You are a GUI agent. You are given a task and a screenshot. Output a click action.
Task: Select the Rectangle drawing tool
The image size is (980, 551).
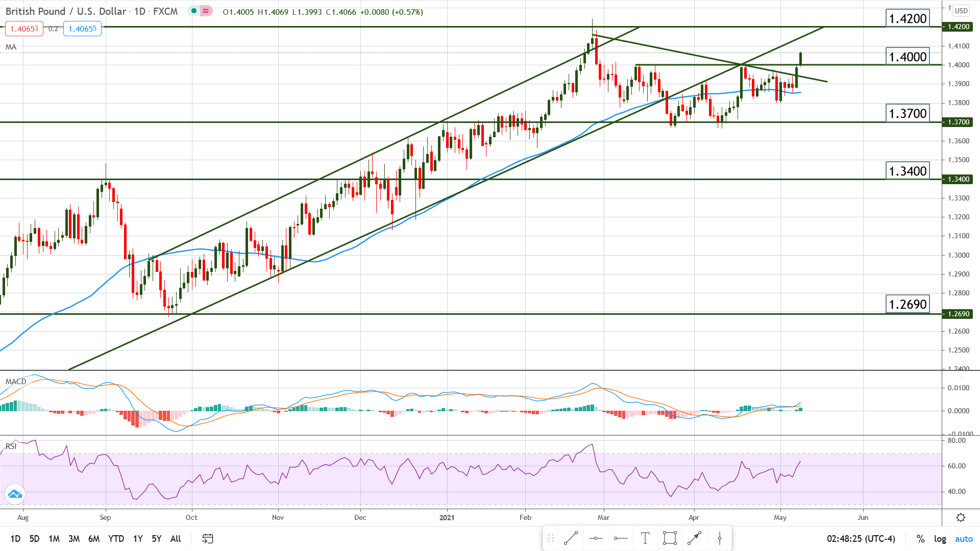click(670, 538)
